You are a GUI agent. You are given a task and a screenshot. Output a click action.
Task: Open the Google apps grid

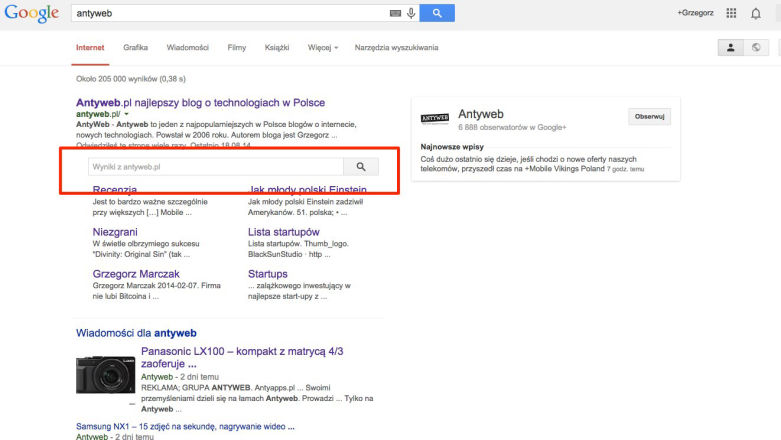(x=731, y=13)
